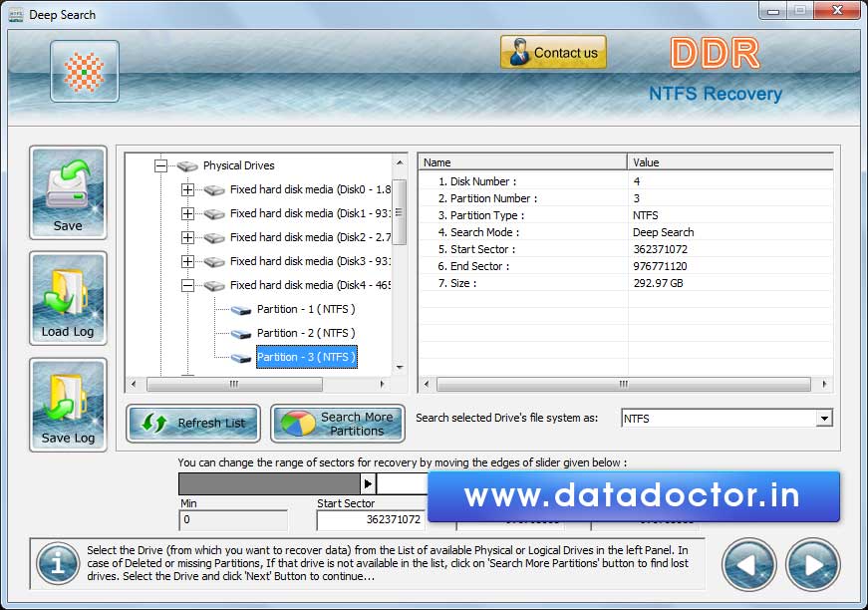This screenshot has width=868, height=610.
Task: Click left arrow of drive tree horizontal scrollbar
Action: [134, 384]
